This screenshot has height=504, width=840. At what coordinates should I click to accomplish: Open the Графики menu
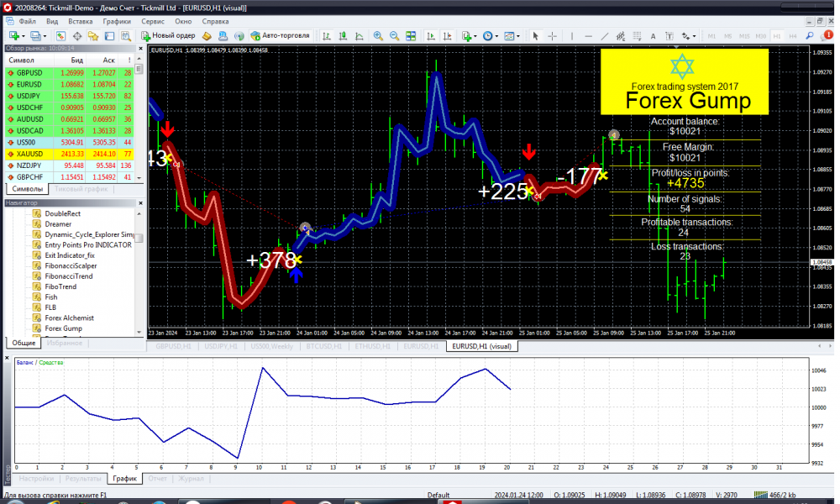(117, 22)
